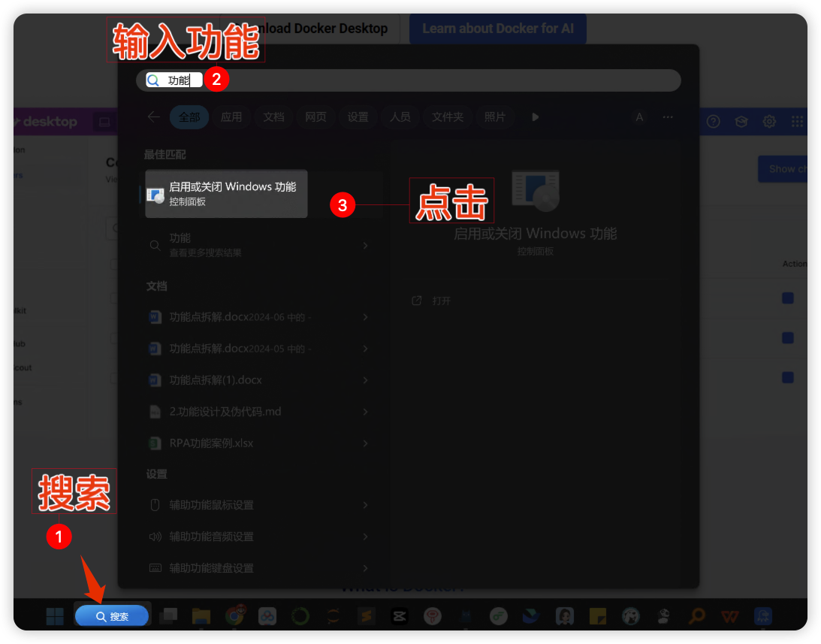Open the orange magnifier app on taskbar
Viewport: 821px width, 644px height.
coord(697,616)
